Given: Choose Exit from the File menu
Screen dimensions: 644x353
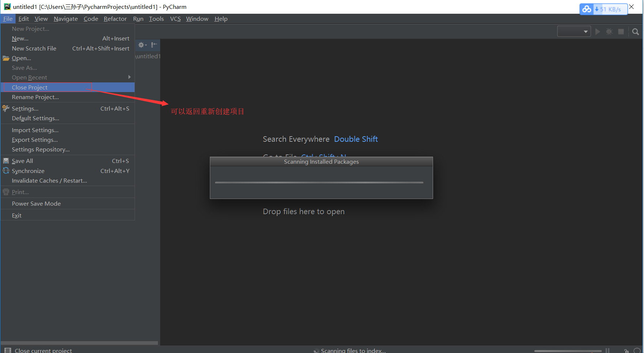Looking at the screenshot, I should point(67,216).
